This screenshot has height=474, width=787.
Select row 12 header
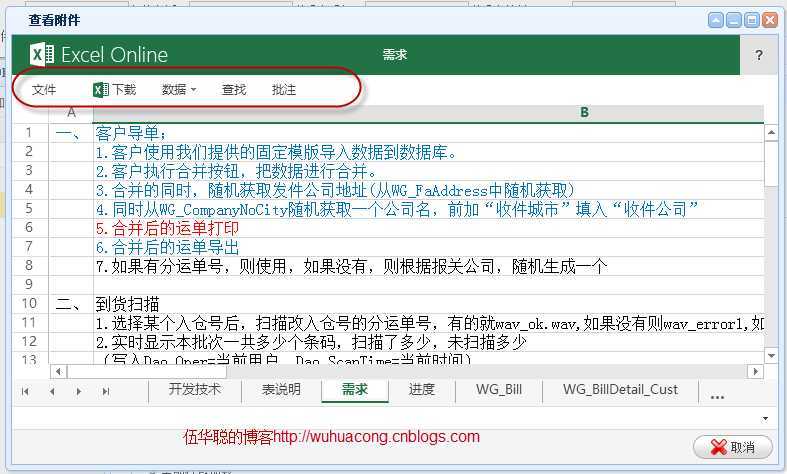[30, 341]
